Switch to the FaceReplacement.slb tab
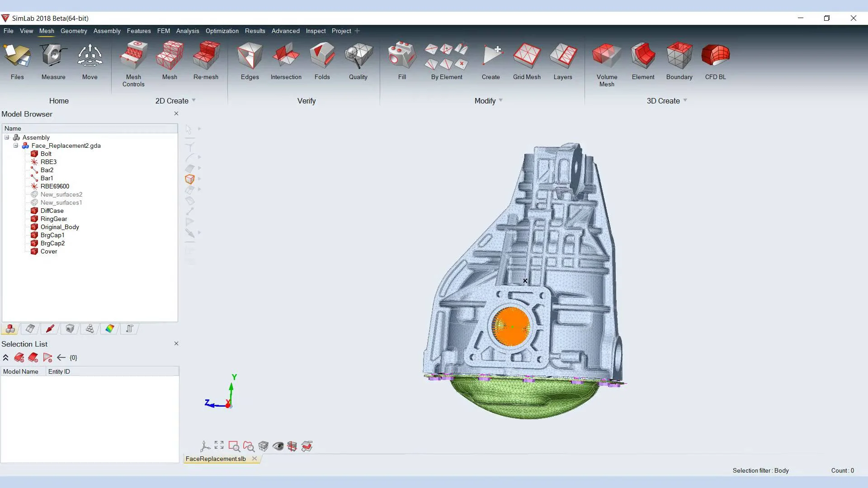The height and width of the screenshot is (488, 868). (216, 459)
